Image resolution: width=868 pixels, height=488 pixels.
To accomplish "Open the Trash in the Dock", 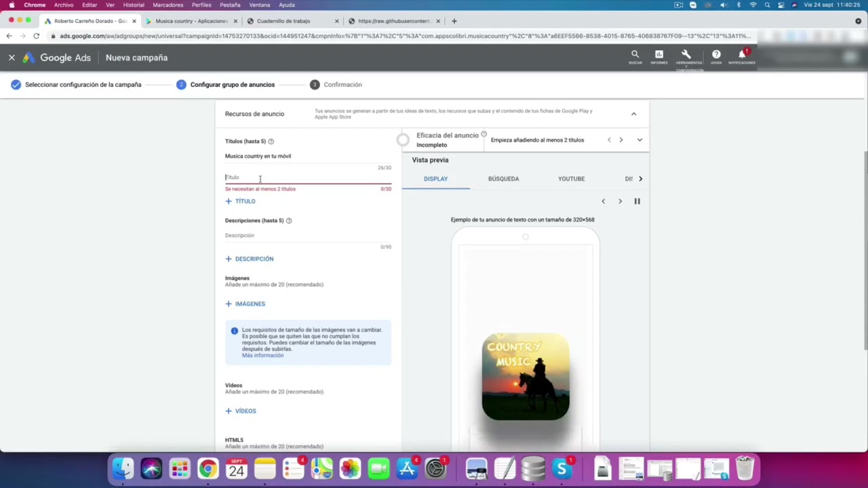I will [x=745, y=468].
